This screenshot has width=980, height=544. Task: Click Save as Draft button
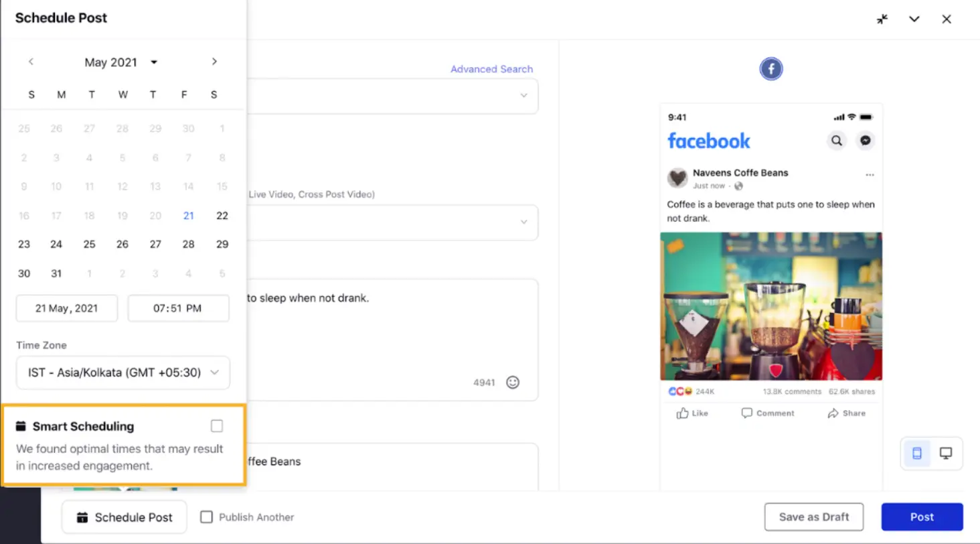tap(814, 517)
